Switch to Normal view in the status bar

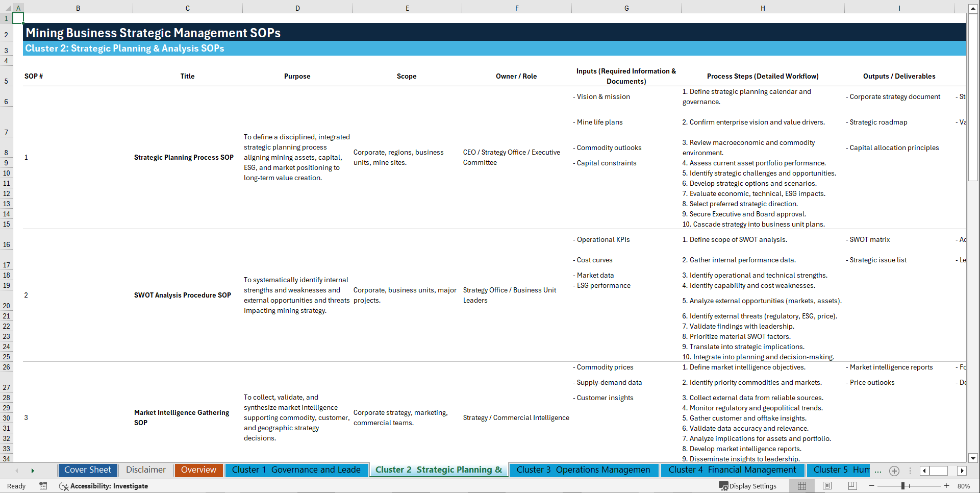(802, 486)
